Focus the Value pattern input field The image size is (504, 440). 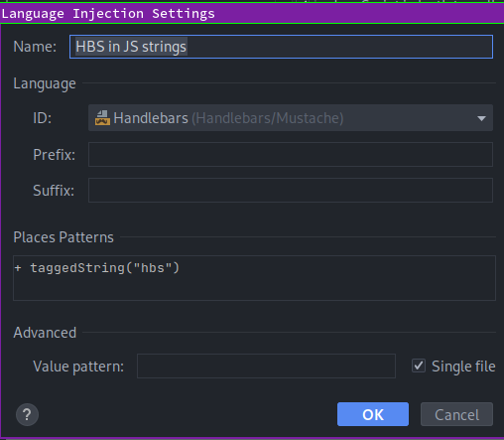pyautogui.click(x=266, y=366)
